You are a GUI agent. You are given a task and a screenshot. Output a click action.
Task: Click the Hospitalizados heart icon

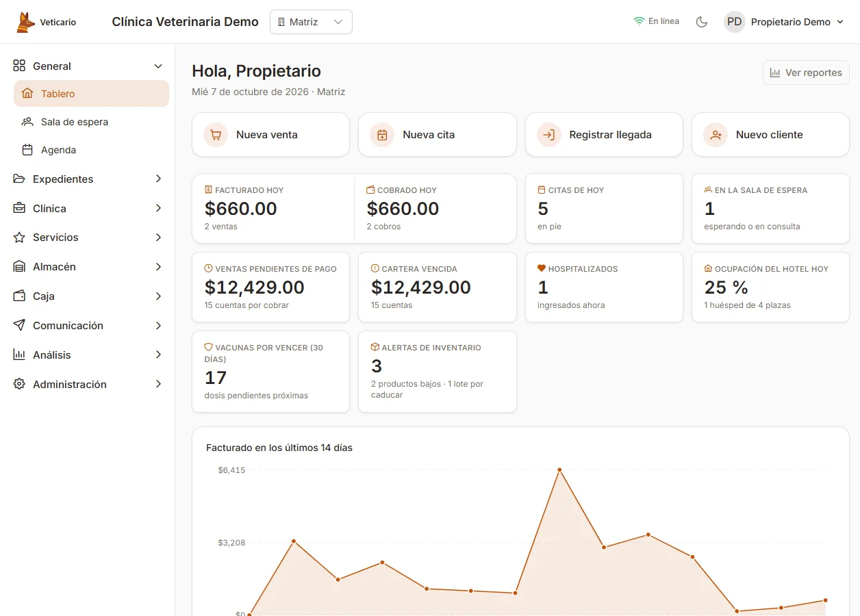(x=542, y=269)
